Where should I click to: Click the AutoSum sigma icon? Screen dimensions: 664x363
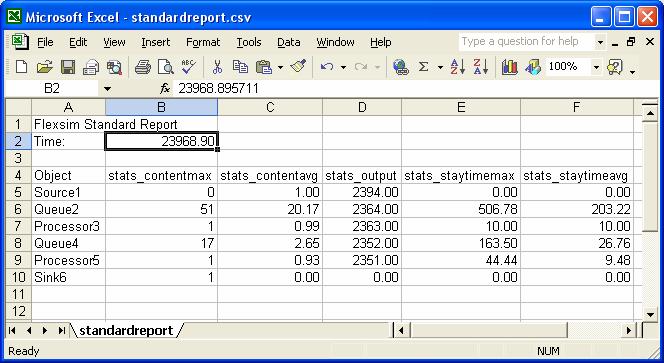423,67
